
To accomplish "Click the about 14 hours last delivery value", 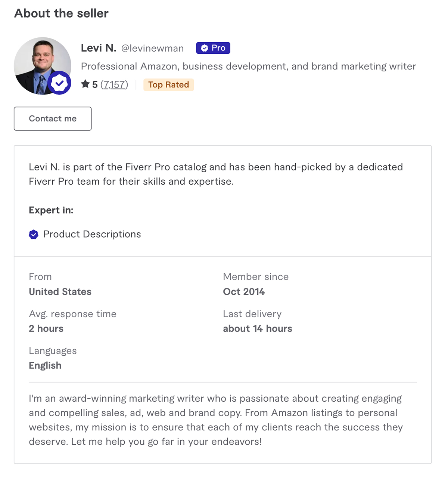I will 258,329.
